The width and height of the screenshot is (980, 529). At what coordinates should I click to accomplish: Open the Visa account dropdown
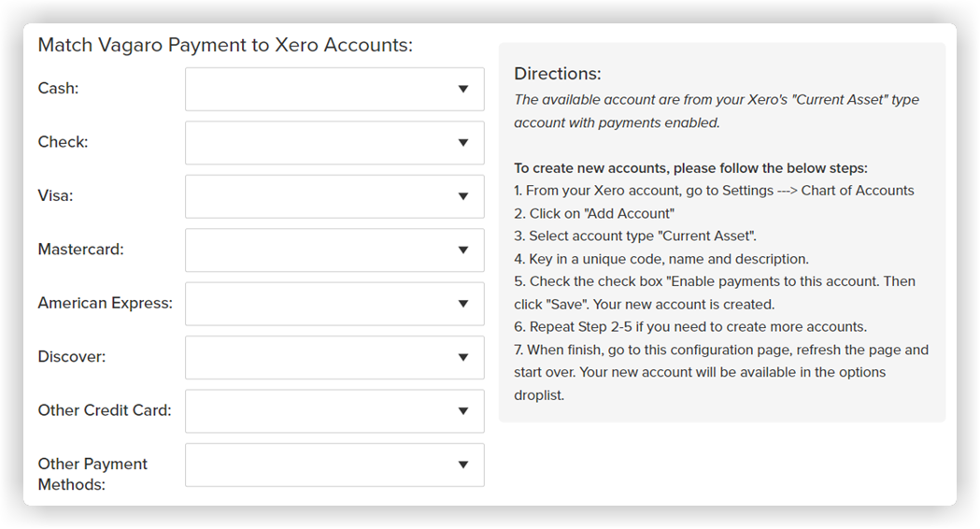pyautogui.click(x=334, y=197)
